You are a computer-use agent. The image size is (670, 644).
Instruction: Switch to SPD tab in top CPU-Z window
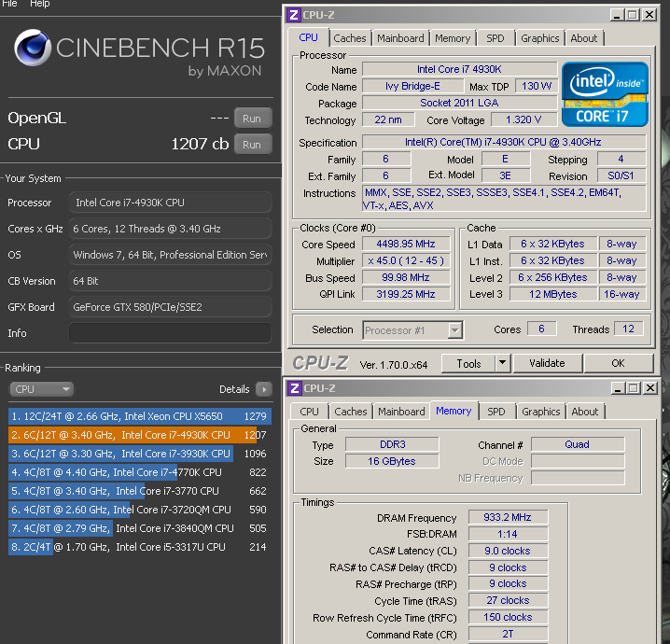coord(496,38)
